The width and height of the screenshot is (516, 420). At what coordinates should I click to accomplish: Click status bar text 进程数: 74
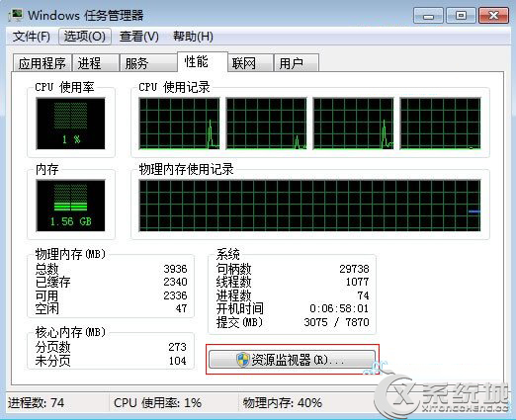click(x=36, y=403)
